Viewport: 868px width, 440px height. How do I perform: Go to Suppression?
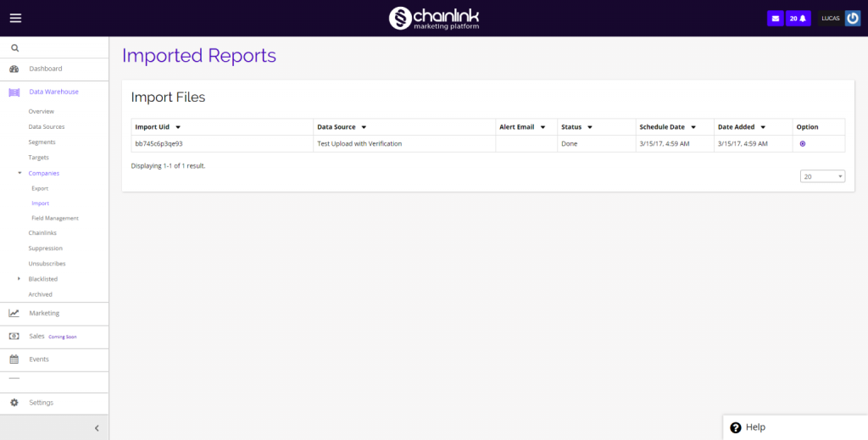[x=46, y=248]
